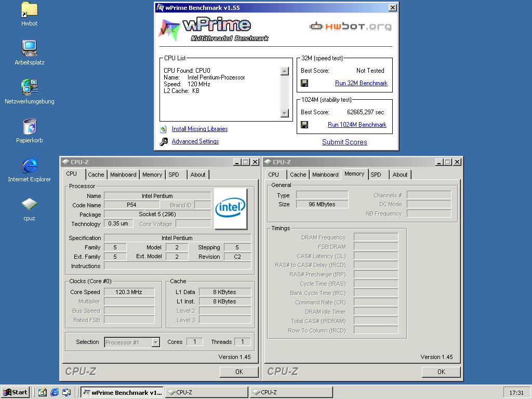
Task: Click the Submit Scores link
Action: point(344,142)
